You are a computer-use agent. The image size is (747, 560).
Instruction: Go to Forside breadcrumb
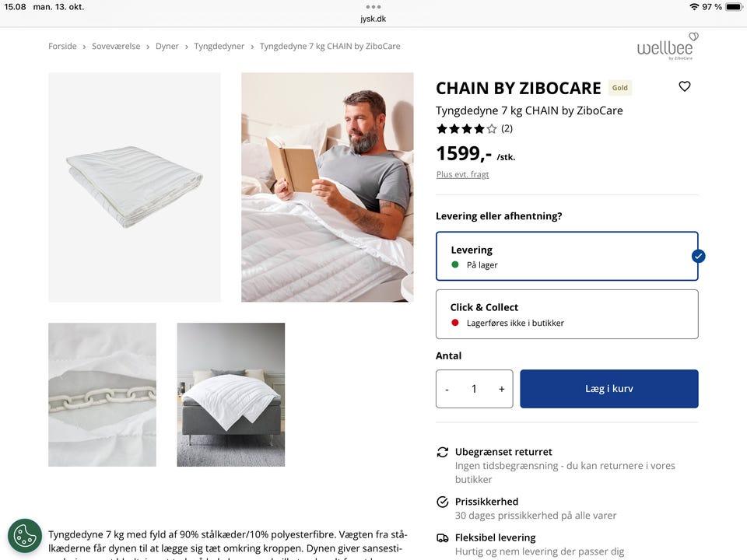tap(62, 46)
